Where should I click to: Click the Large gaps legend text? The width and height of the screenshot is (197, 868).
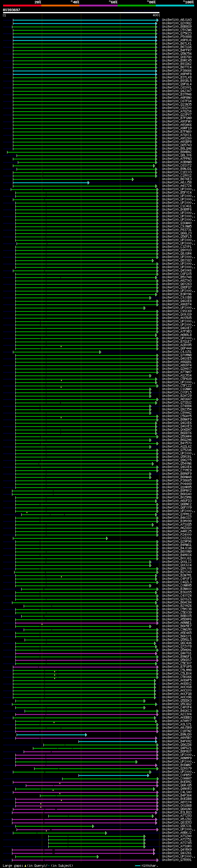[38, 865]
